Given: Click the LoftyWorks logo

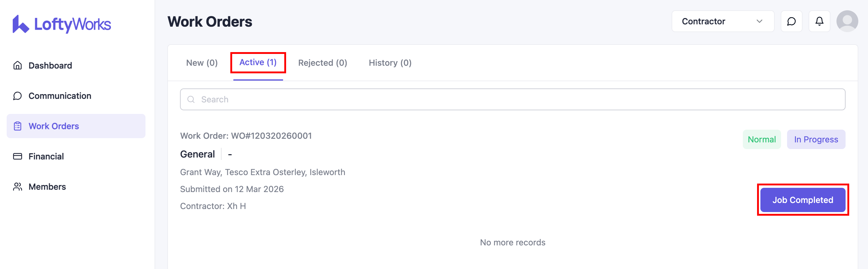Looking at the screenshot, I should click(62, 24).
